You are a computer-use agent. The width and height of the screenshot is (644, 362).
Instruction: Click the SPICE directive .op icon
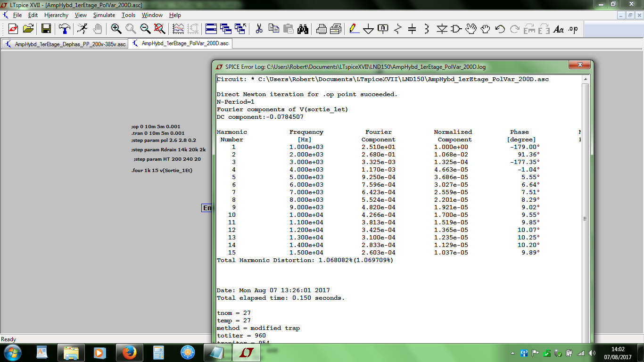573,29
